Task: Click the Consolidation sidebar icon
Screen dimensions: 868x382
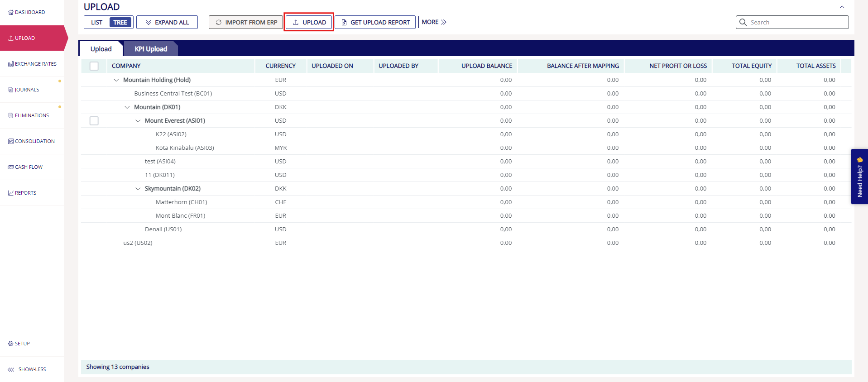Action: [x=11, y=141]
